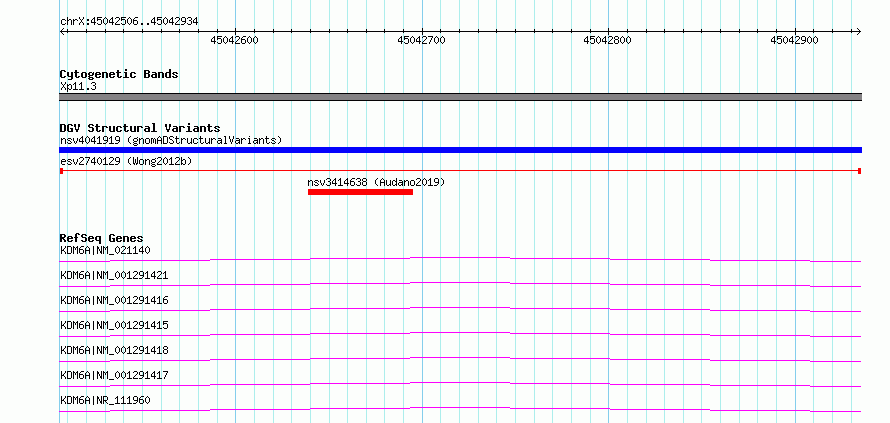This screenshot has height=423, width=890.
Task: Open the KDM6A|NR_111960 transcript label
Action: pyautogui.click(x=105, y=400)
